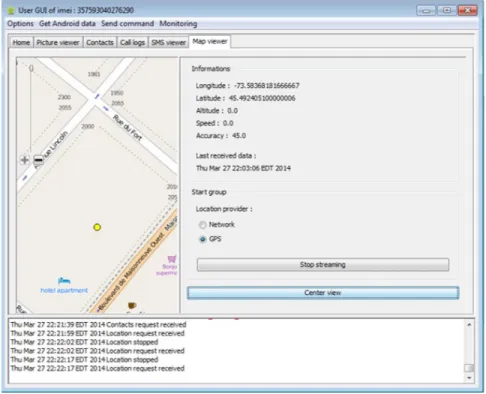Click the Center view button
This screenshot has height=394, width=486.
[323, 293]
